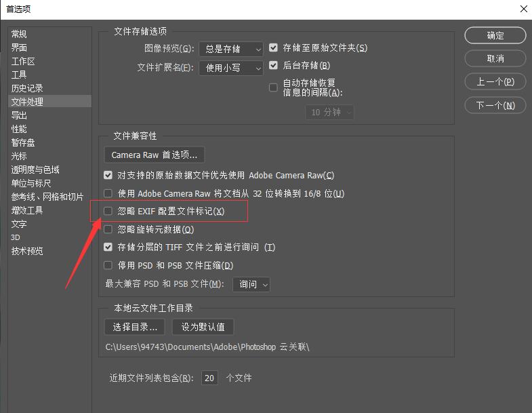Viewport: 532px width, 413px height.
Task: Go to next page with 下一个
Action: click(495, 105)
